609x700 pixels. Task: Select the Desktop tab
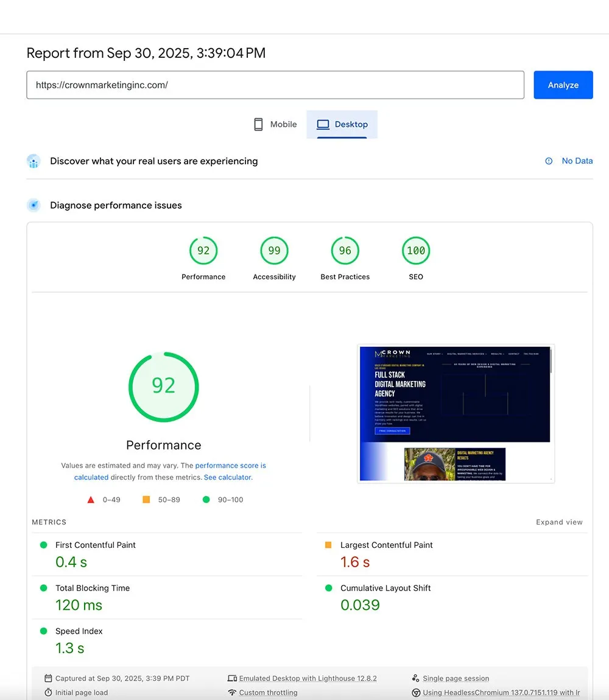pos(343,124)
